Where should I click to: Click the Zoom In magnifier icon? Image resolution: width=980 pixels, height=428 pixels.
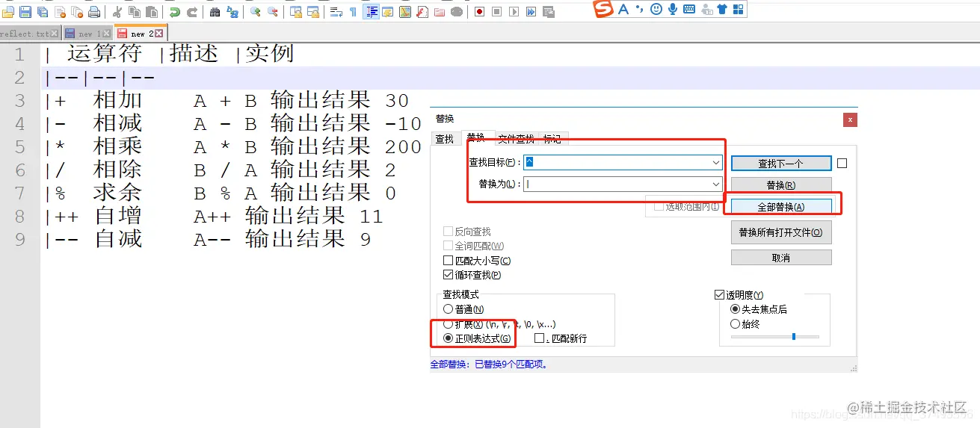pyautogui.click(x=255, y=12)
